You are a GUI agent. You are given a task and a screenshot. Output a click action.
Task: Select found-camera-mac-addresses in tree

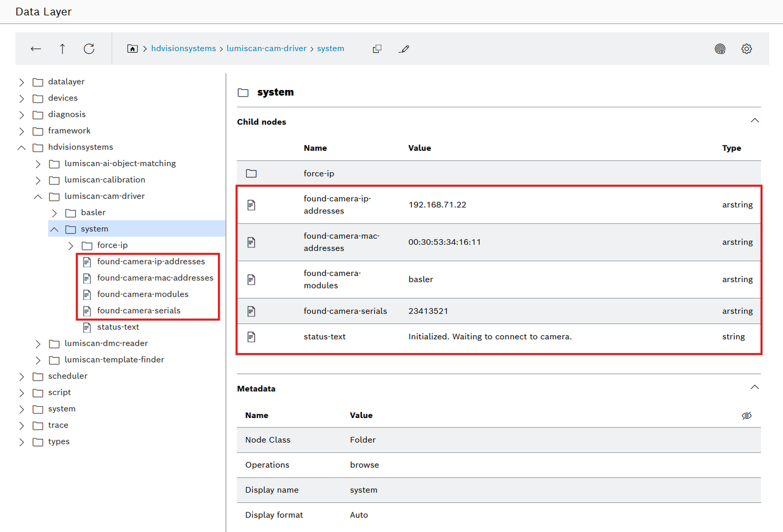155,278
